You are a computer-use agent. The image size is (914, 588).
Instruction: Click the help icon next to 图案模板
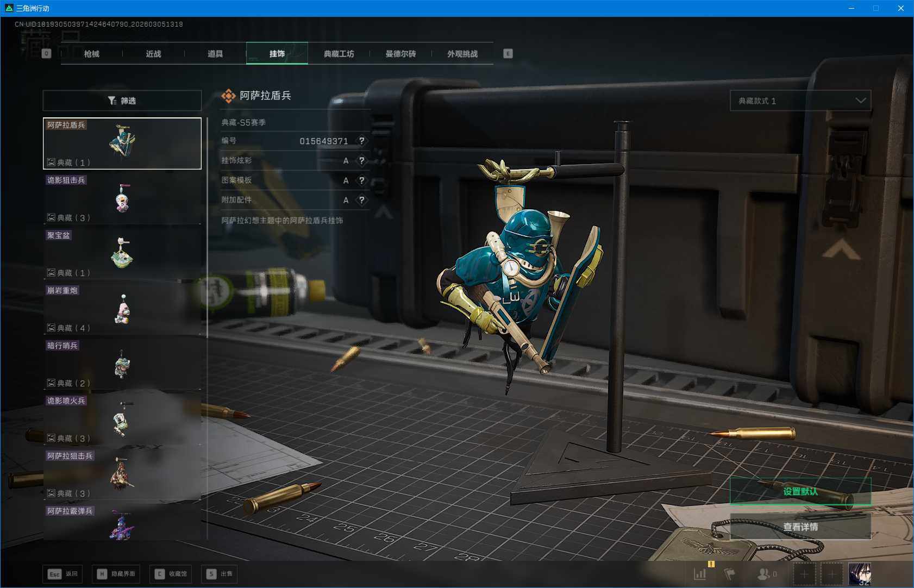362,180
